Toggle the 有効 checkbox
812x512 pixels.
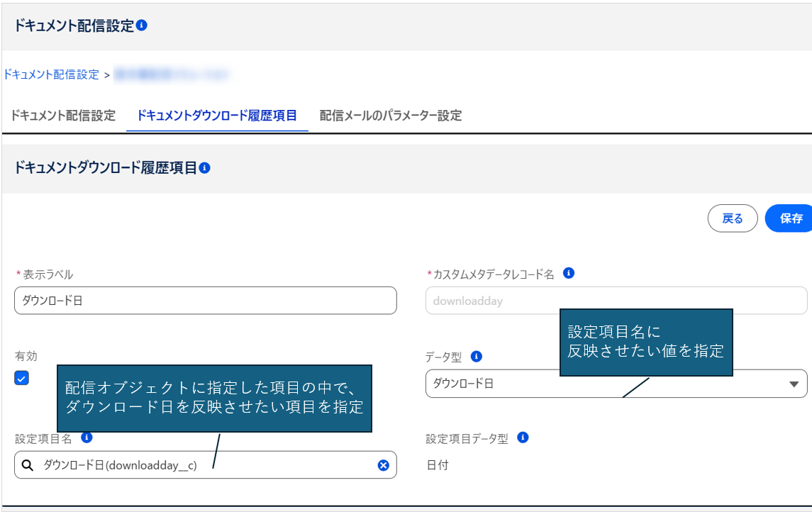click(x=22, y=378)
